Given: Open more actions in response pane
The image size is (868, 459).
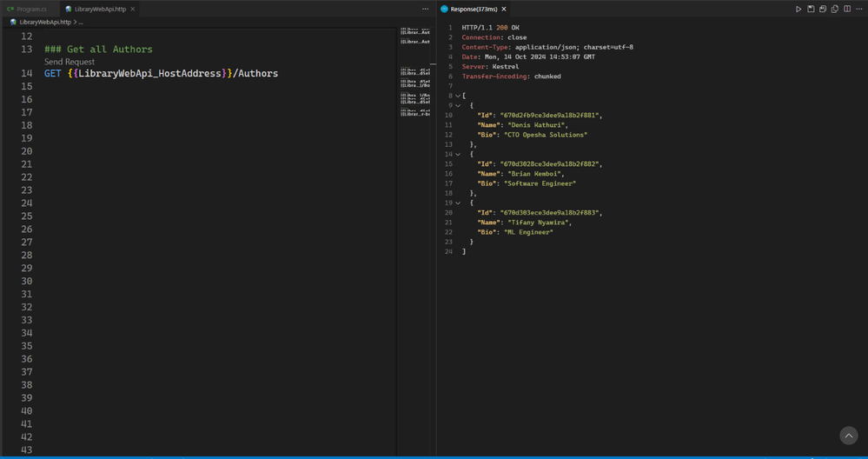Looking at the screenshot, I should [859, 9].
